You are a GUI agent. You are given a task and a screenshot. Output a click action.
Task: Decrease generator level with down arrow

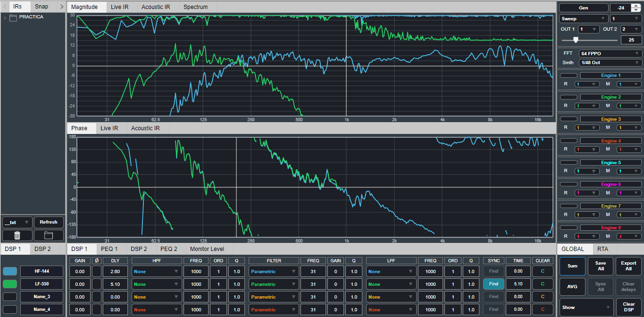[x=636, y=10]
